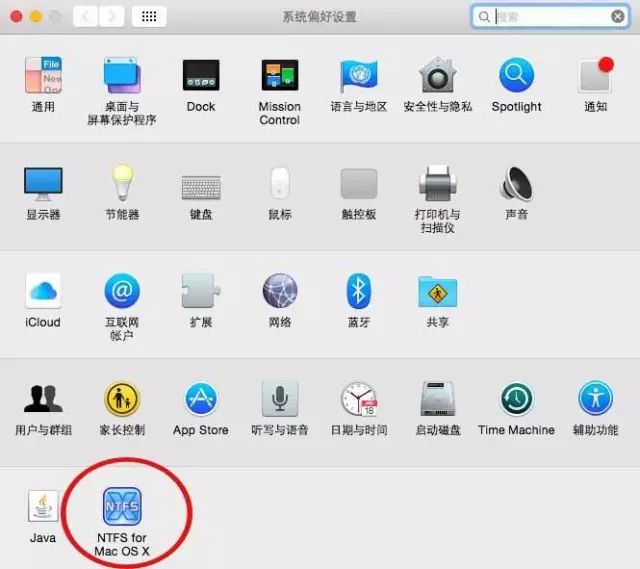Open Startup Disk (启动磁盘) settings
This screenshot has height=569, width=640.
click(x=437, y=400)
